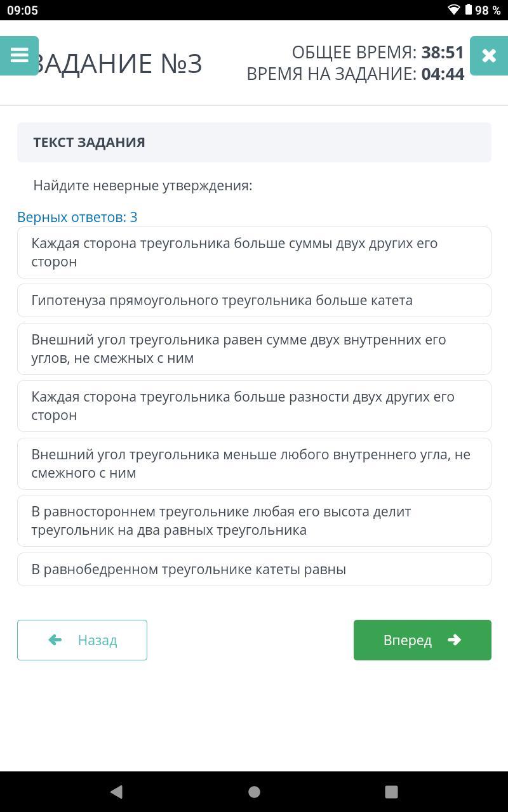
Task: Open the hamburger menu icon
Action: 19,56
